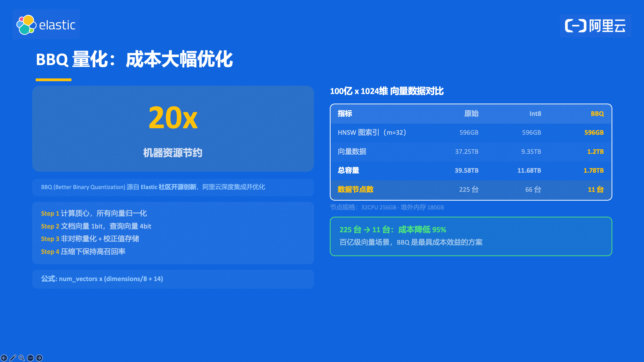Click the large 20x figure
The image size is (644, 362).
[x=173, y=118]
